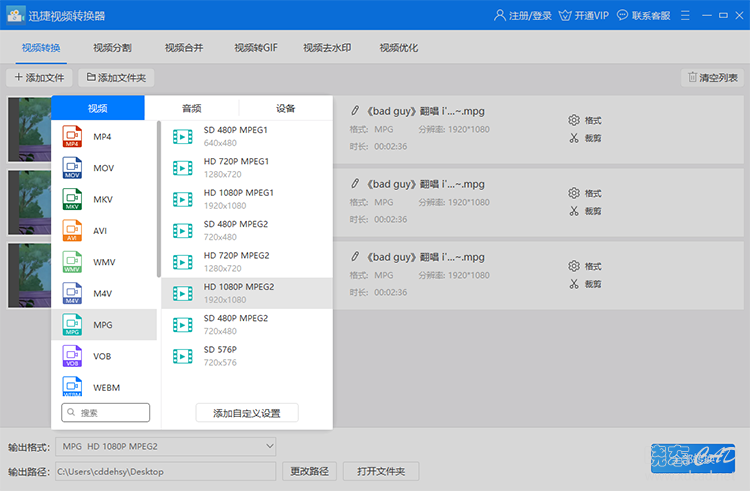Click second video thumbnail
The width and height of the screenshot is (750, 491).
tap(30, 202)
